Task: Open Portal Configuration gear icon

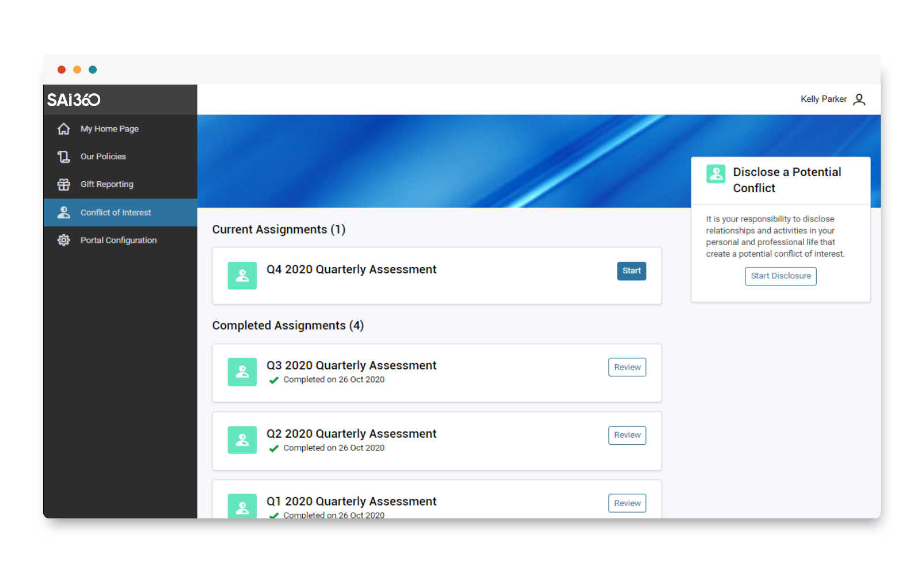Action: coord(63,240)
